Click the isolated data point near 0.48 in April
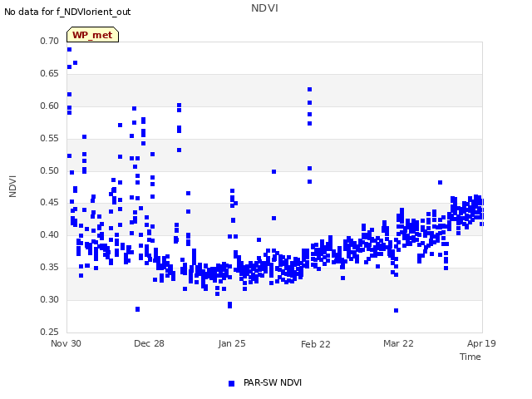This screenshot has width=532, height=399. (x=440, y=183)
